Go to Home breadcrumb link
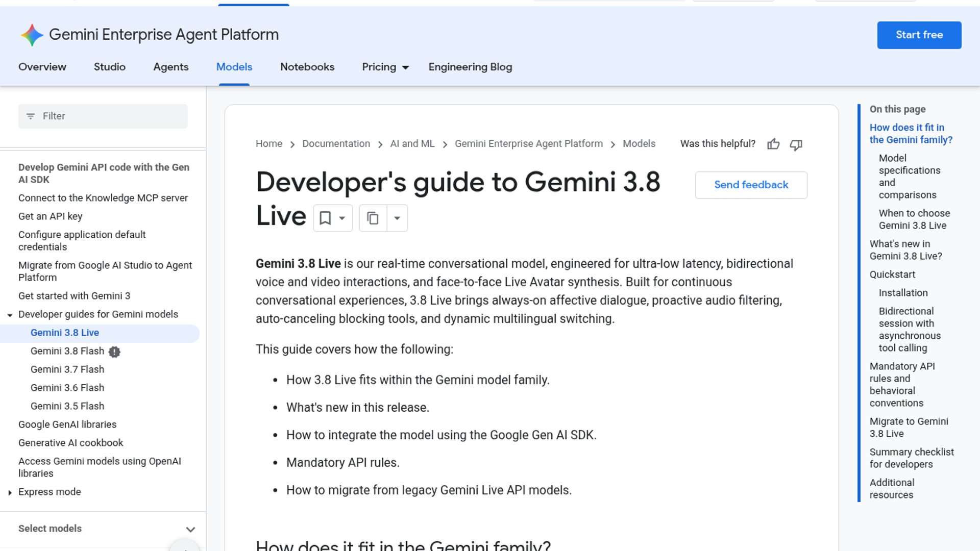980x551 pixels. click(269, 144)
